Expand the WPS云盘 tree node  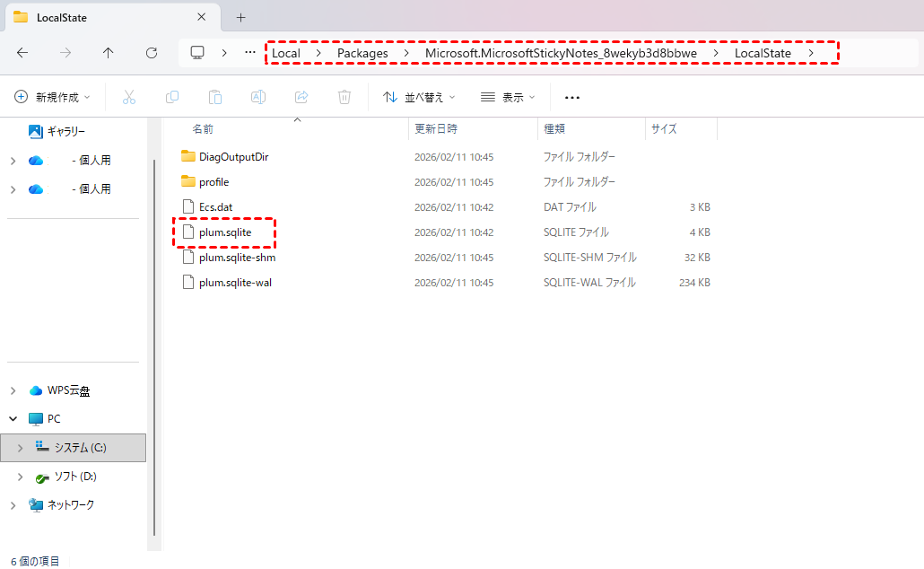click(x=13, y=390)
